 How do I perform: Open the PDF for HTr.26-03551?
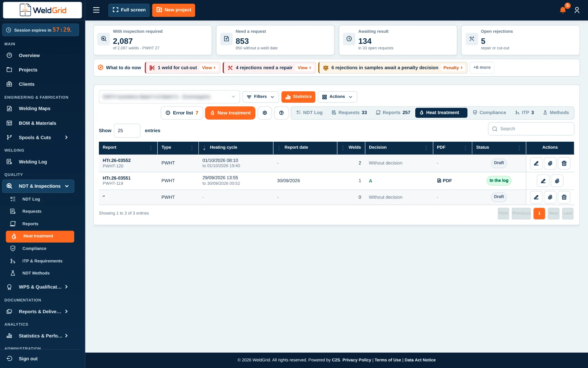444,181
